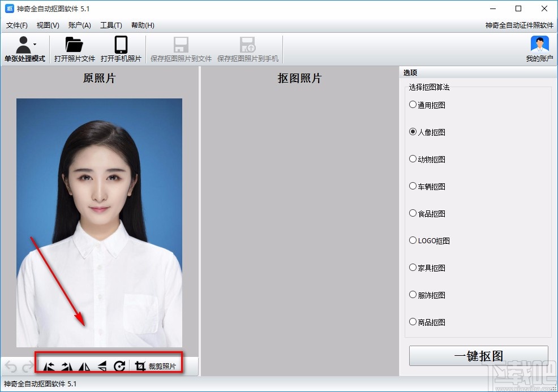Click the undo arrow below the original photo
Screen dimensions: 558x392
coord(11,367)
